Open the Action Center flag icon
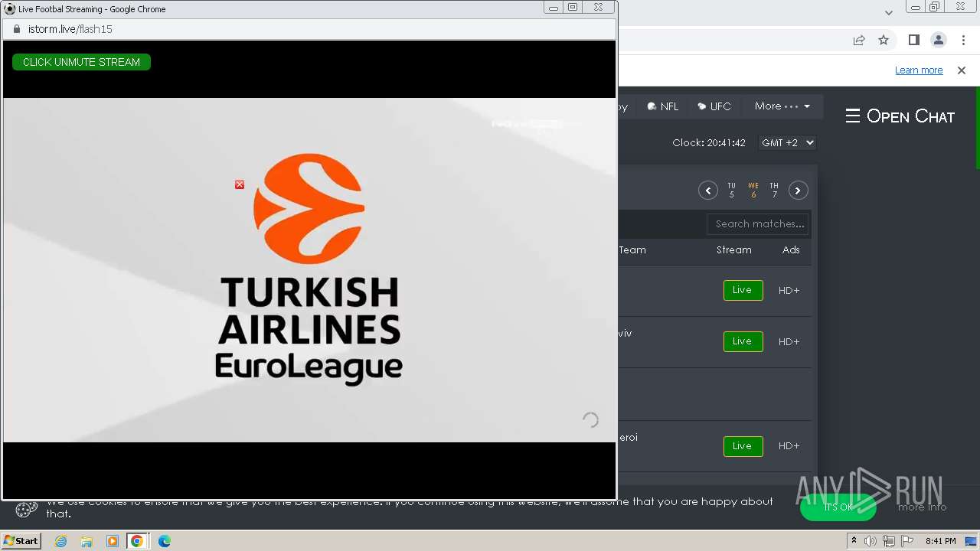The width and height of the screenshot is (980, 551). [x=907, y=541]
